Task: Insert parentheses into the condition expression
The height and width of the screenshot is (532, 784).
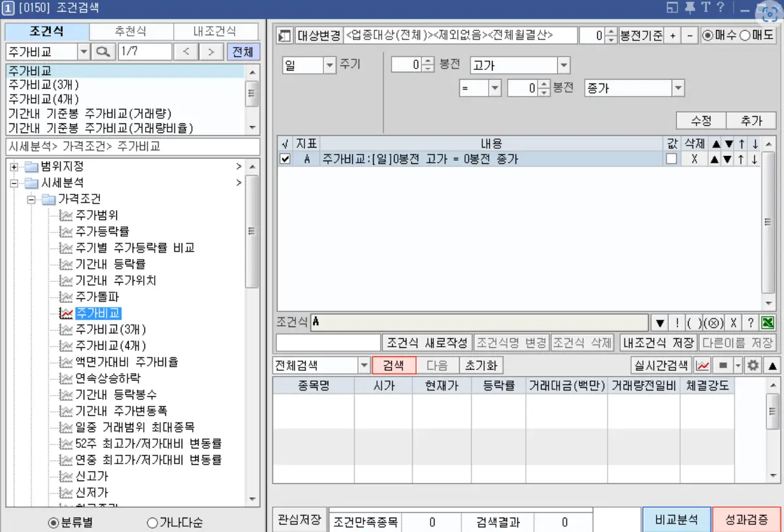Action: (x=694, y=322)
